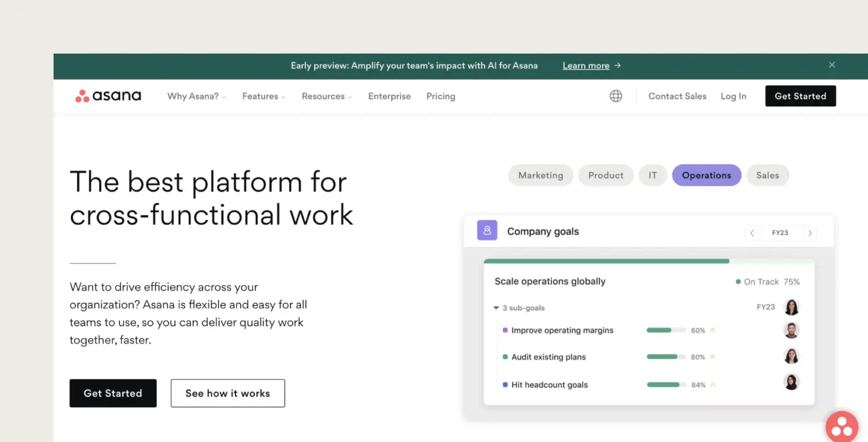Screen dimensions: 868x442
Task: Click the Audit existing plans sub-goal
Action: pyautogui.click(x=549, y=357)
